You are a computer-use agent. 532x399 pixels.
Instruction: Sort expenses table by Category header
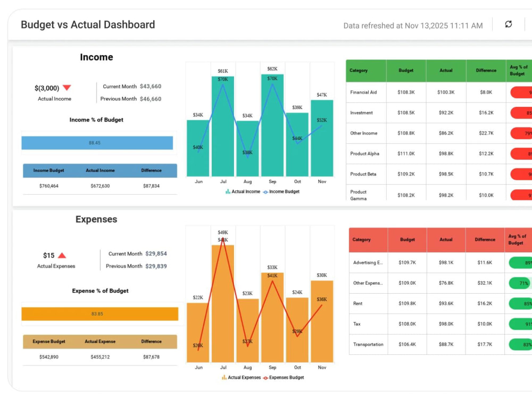(369, 239)
